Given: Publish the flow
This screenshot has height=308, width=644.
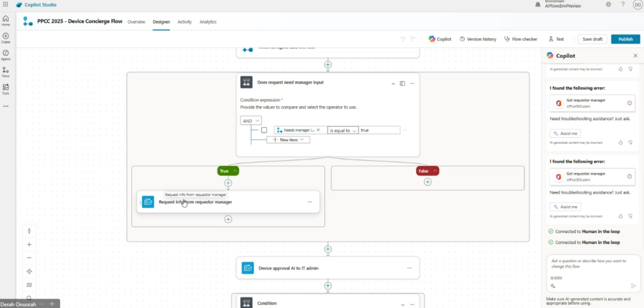Looking at the screenshot, I should pyautogui.click(x=626, y=39).
